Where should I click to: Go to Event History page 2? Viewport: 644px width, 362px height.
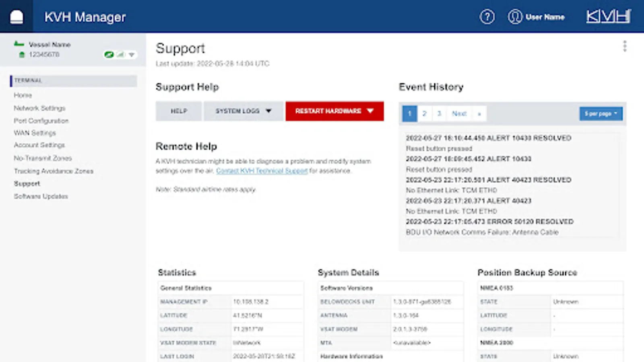tap(424, 113)
